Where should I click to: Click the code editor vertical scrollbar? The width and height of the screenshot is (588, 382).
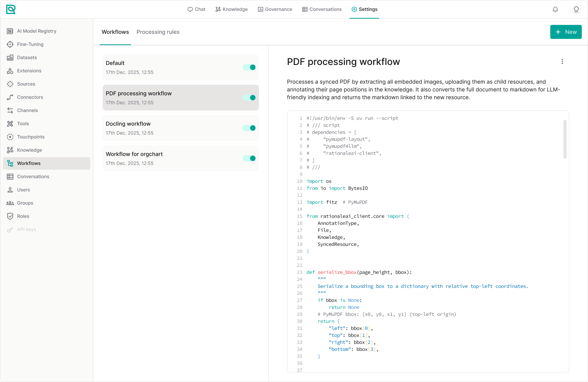click(565, 139)
